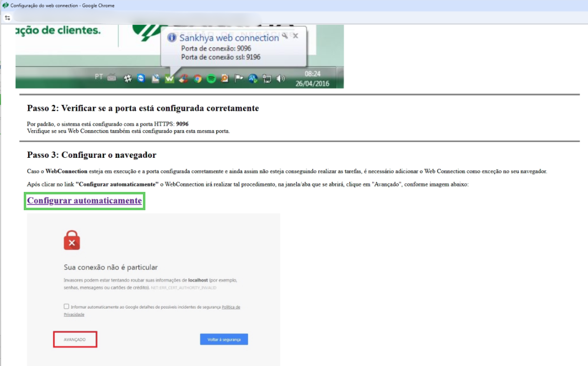
Task: Click the bold 9096 HTTPS port value
Action: pos(182,124)
